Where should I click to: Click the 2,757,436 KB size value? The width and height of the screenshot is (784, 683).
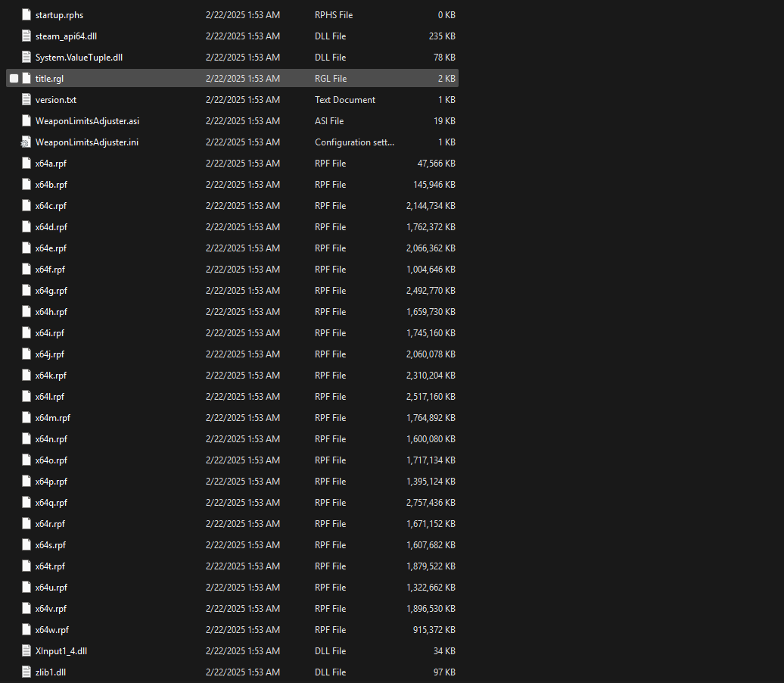431,502
